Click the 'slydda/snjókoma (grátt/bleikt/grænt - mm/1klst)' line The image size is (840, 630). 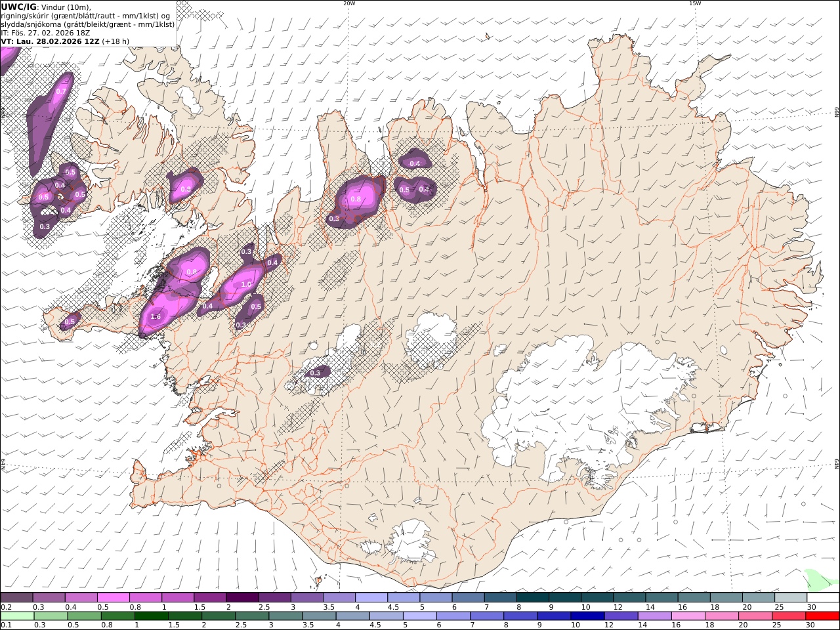click(x=88, y=24)
